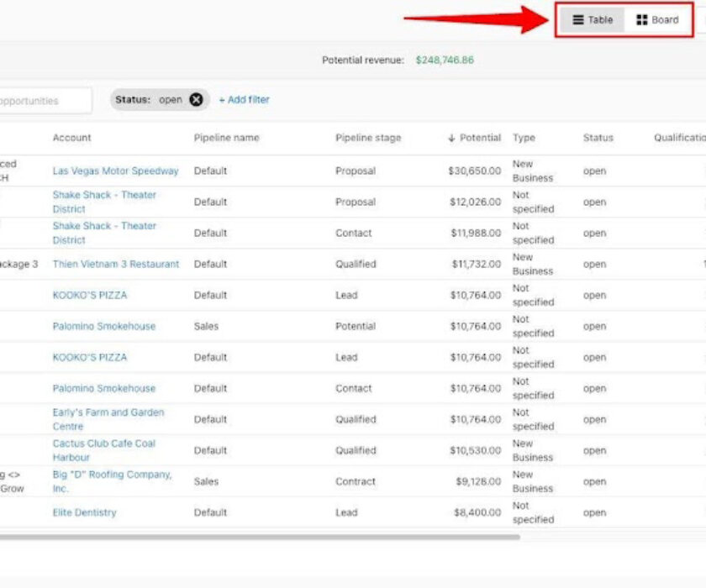Click the $10,530.00 potential cell
Image resolution: width=706 pixels, height=588 pixels.
(x=475, y=450)
